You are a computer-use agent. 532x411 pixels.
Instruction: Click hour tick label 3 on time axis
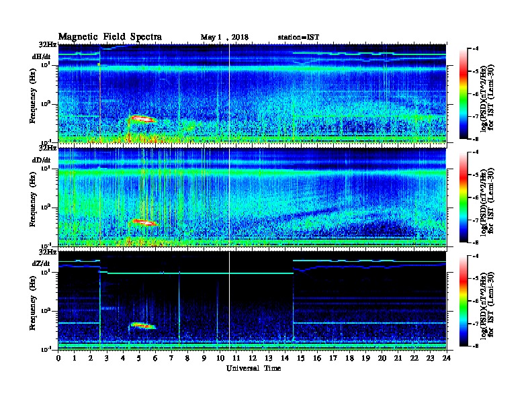[107, 358]
